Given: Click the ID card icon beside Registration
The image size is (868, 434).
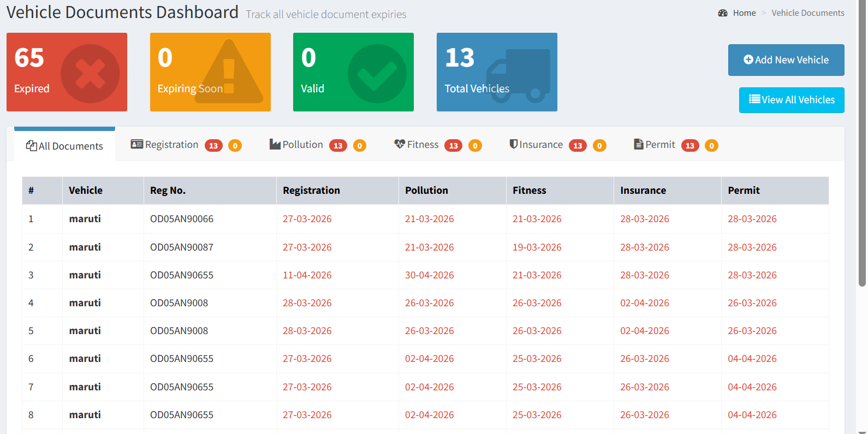Looking at the screenshot, I should pyautogui.click(x=137, y=144).
